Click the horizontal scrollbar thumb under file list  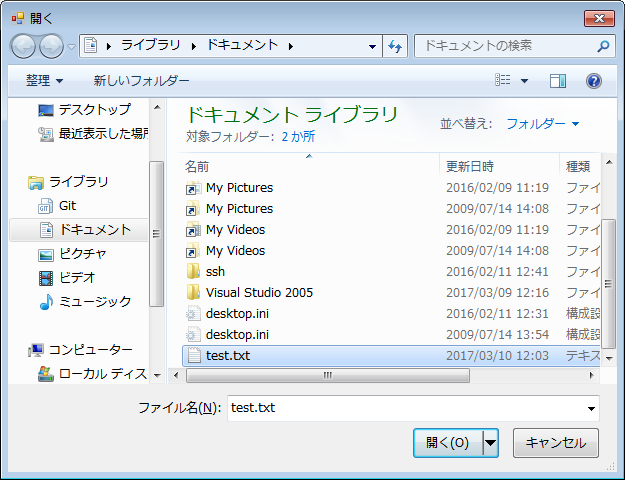coord(328,376)
